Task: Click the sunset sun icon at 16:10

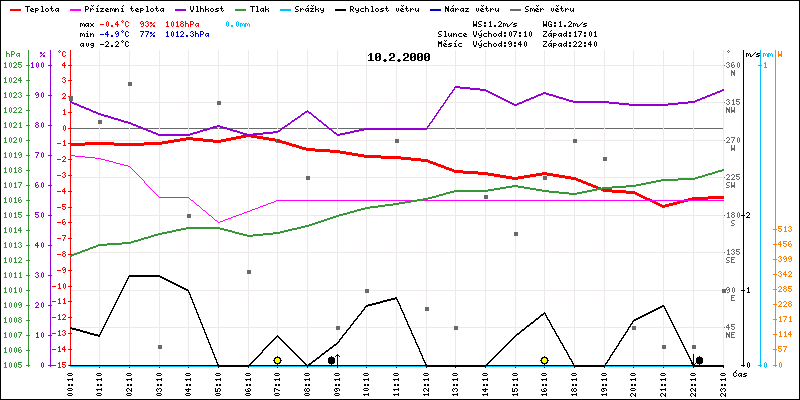Action: click(544, 360)
